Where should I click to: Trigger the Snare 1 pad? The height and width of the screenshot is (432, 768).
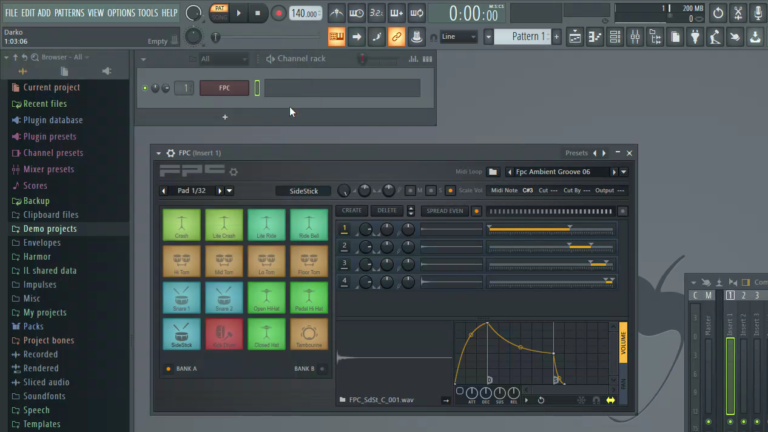coord(181,297)
